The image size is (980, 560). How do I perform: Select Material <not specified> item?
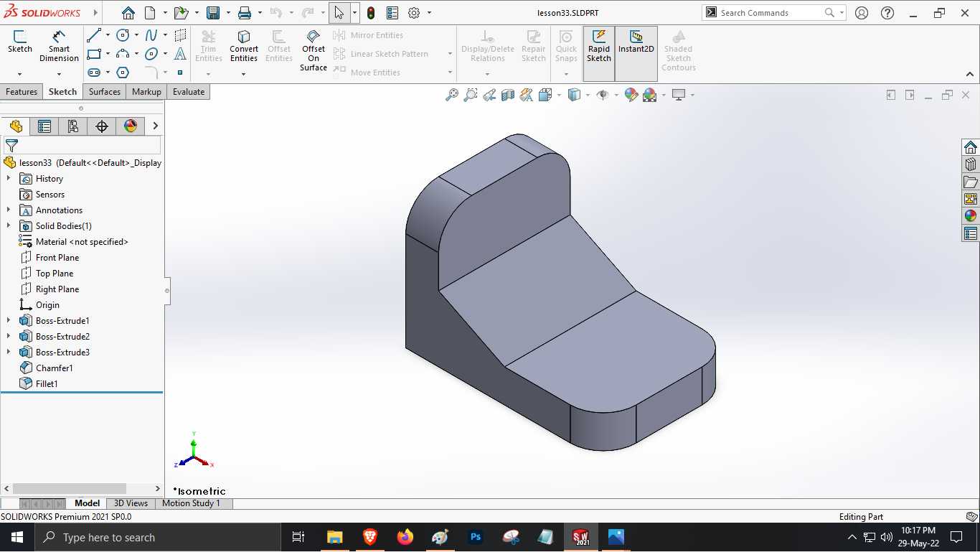pos(82,242)
